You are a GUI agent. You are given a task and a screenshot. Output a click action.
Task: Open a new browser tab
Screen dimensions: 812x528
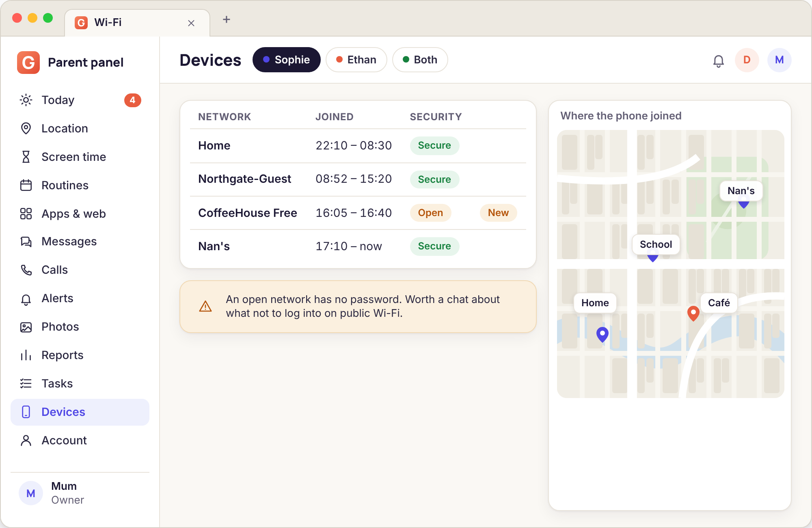227,19
